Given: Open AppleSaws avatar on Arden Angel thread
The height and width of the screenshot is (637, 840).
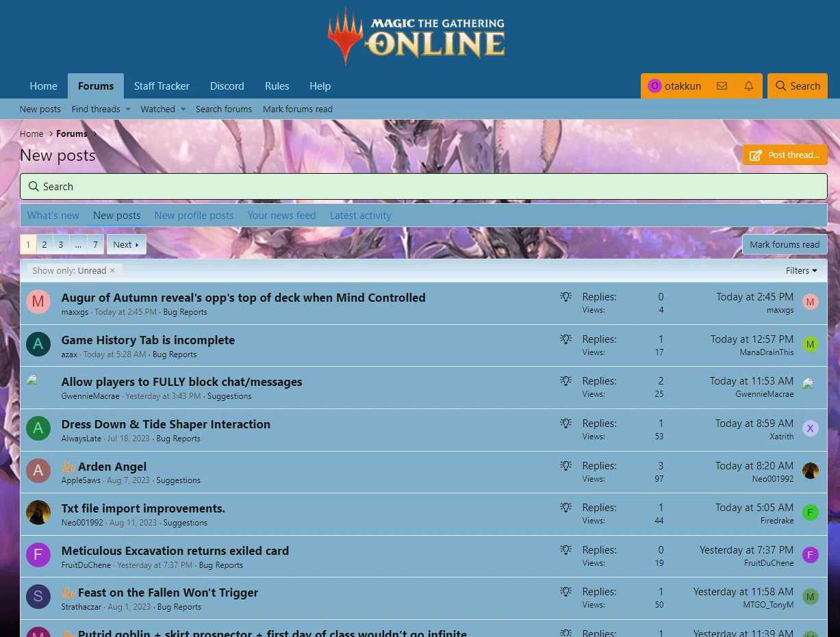Looking at the screenshot, I should coord(38,471).
